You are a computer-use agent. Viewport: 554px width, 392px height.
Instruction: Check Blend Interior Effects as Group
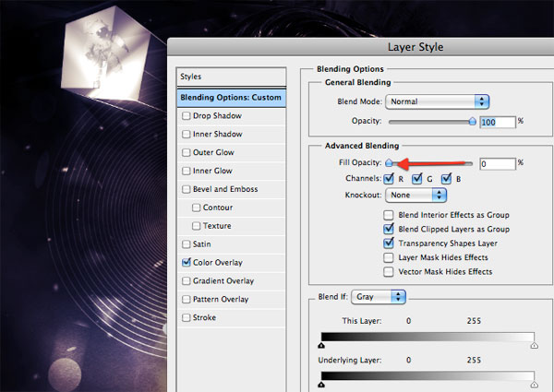pyautogui.click(x=389, y=215)
